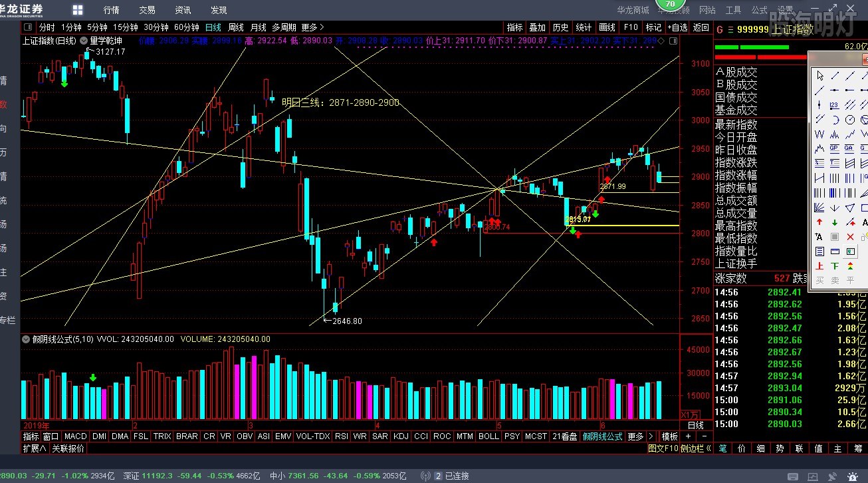The width and height of the screenshot is (868, 483).
Task: Open the 发现 menu
Action: [x=219, y=10]
